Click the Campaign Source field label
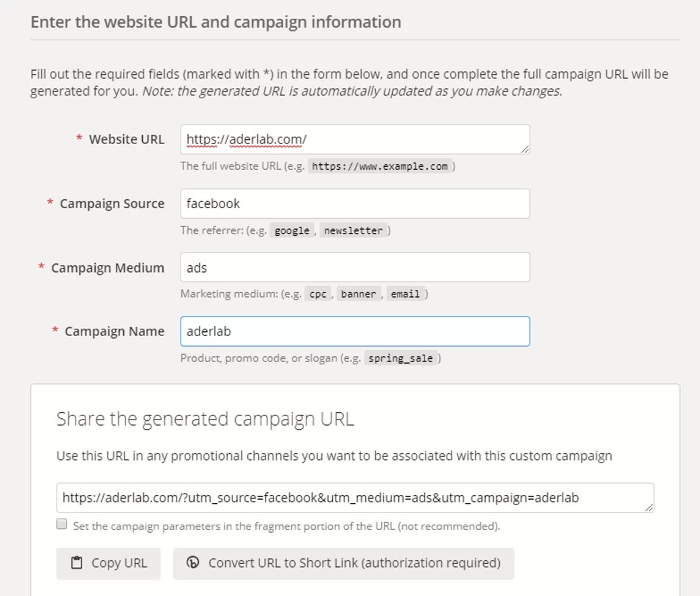The height and width of the screenshot is (596, 700). coord(112,203)
